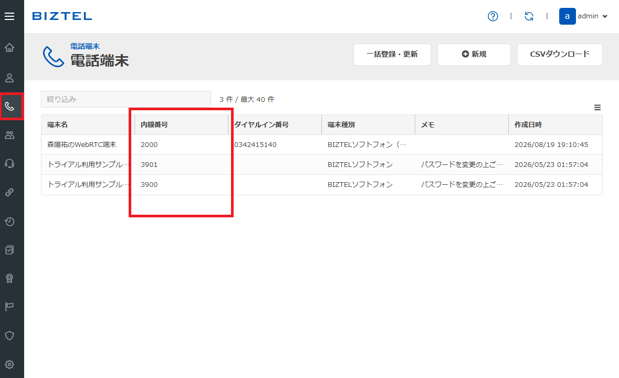The width and height of the screenshot is (619, 378).
Task: Open the award badge sidebar icon
Action: click(x=9, y=278)
